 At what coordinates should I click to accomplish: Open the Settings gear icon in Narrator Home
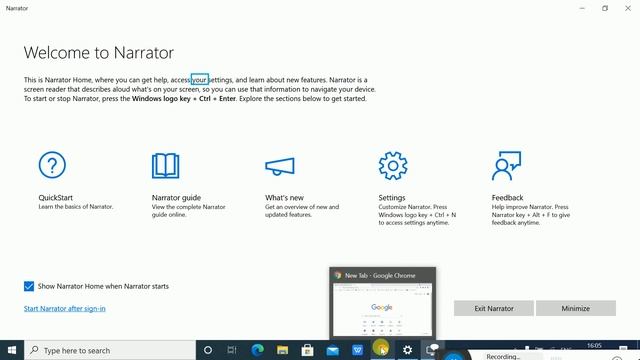pyautogui.click(x=393, y=166)
